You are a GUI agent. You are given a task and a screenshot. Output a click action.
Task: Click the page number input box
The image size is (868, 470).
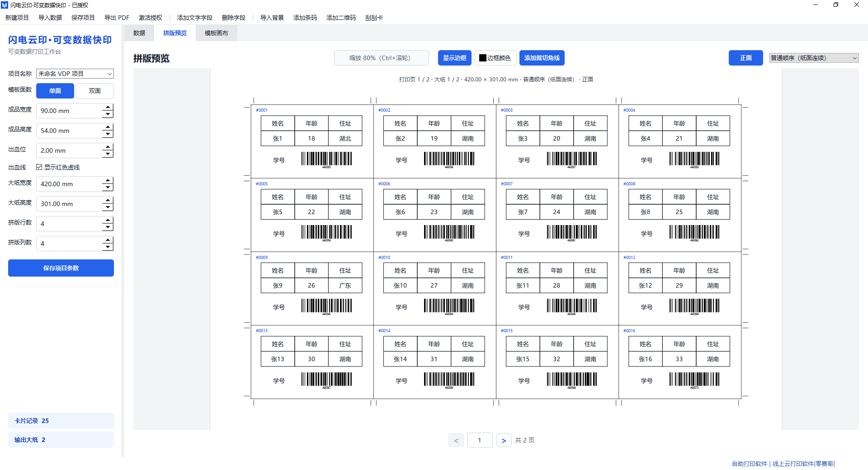click(480, 440)
